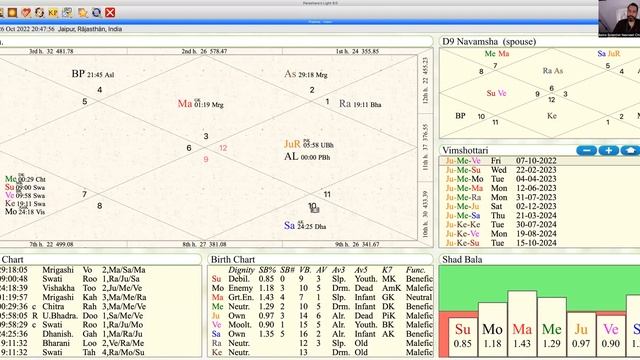Click Ke 19:11 Swa in main chart
Viewport: 640px width, 360px height.
coord(25,204)
